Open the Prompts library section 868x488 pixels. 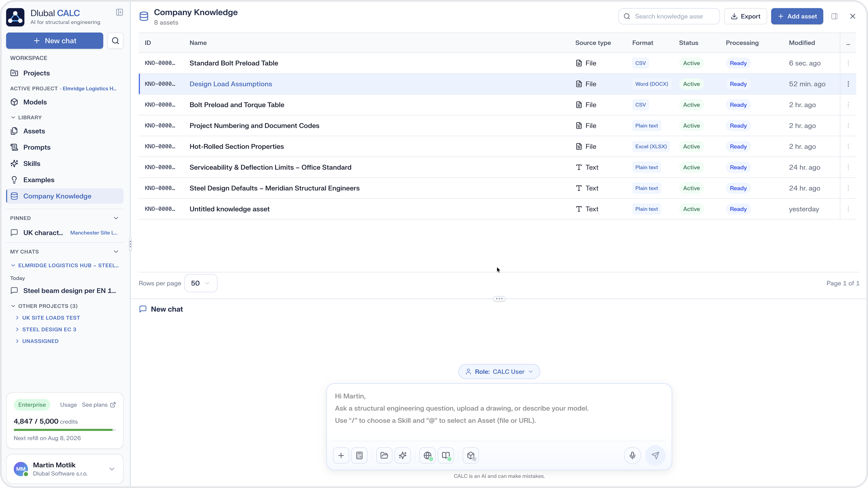tap(65, 147)
